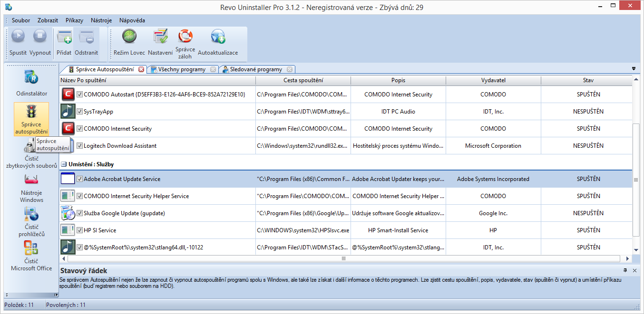Open the Nápověda menu
This screenshot has width=644, height=314.
pyautogui.click(x=132, y=20)
